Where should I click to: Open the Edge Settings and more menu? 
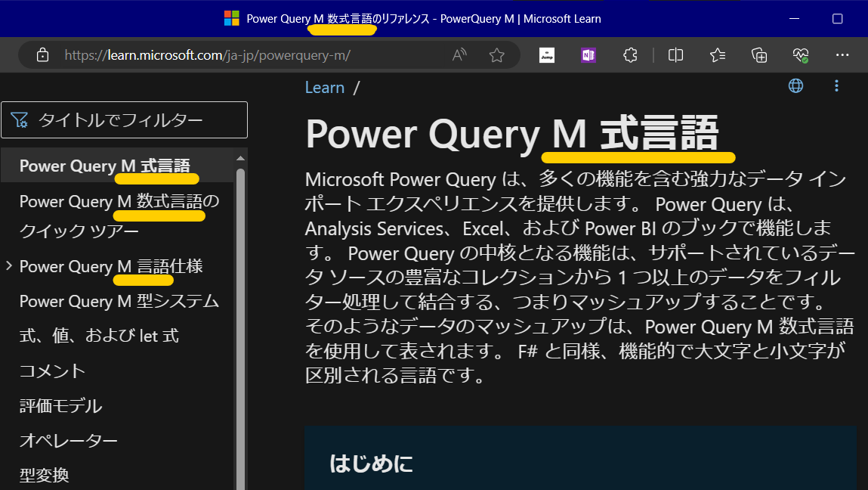point(842,54)
